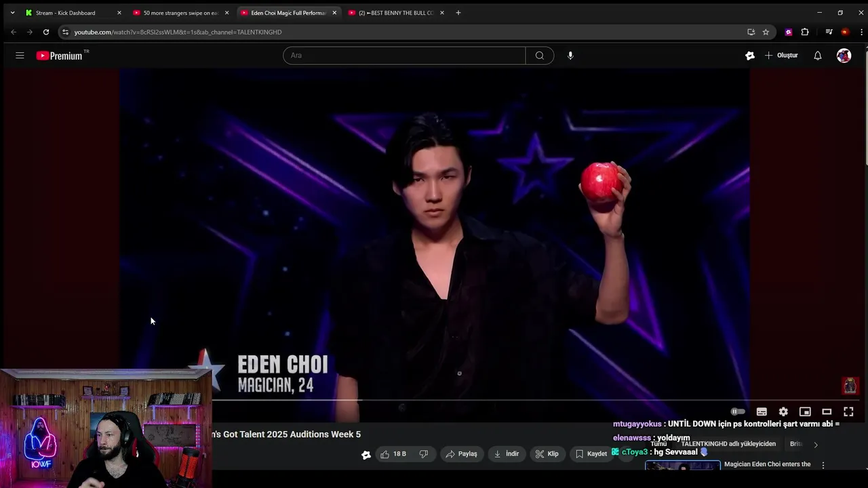Reload the current page
The width and height of the screenshot is (868, 488).
(x=46, y=32)
